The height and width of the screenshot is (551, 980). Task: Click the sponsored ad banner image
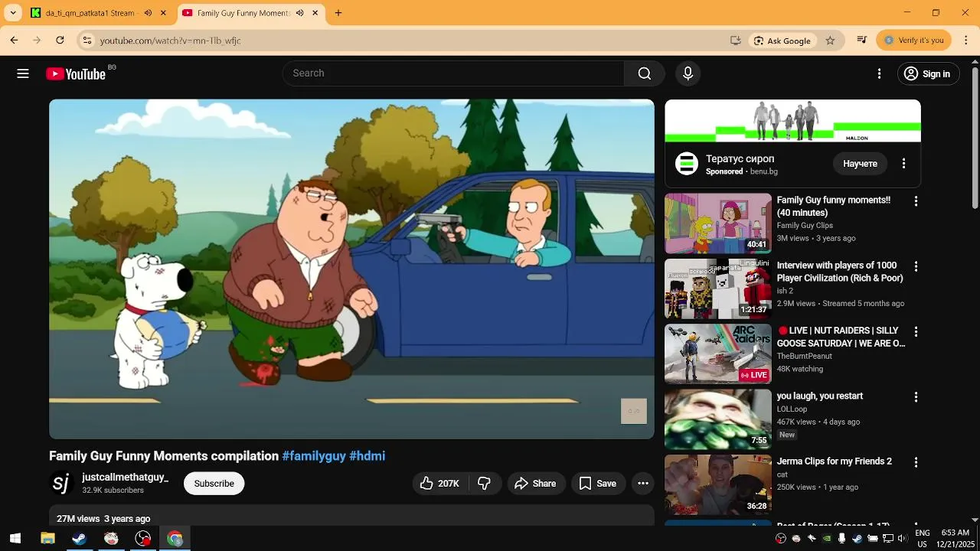coord(792,121)
